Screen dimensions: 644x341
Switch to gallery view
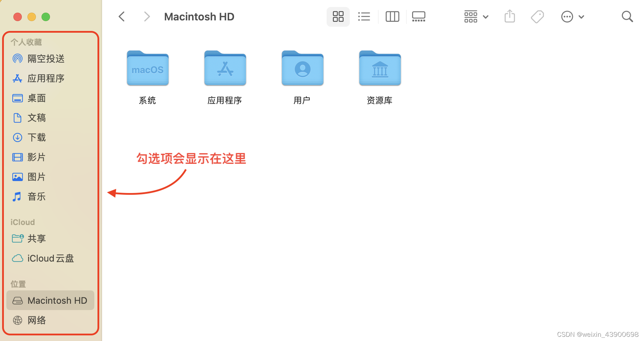pyautogui.click(x=419, y=17)
